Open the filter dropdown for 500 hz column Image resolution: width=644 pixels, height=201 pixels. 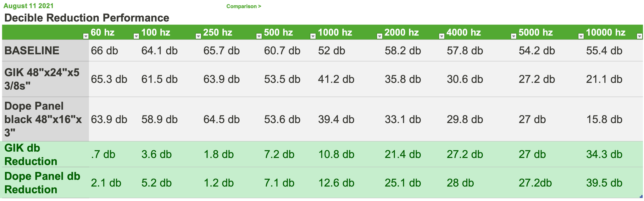pos(313,36)
